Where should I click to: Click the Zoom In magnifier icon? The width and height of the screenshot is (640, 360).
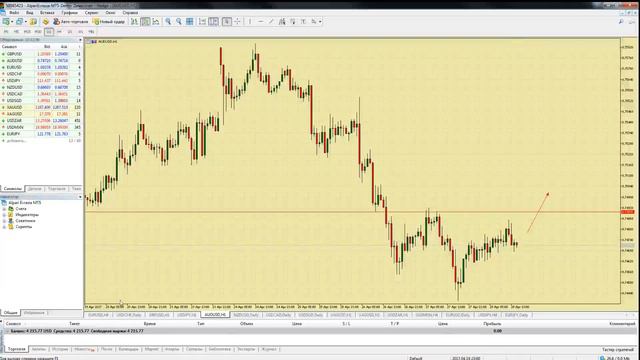click(x=168, y=22)
